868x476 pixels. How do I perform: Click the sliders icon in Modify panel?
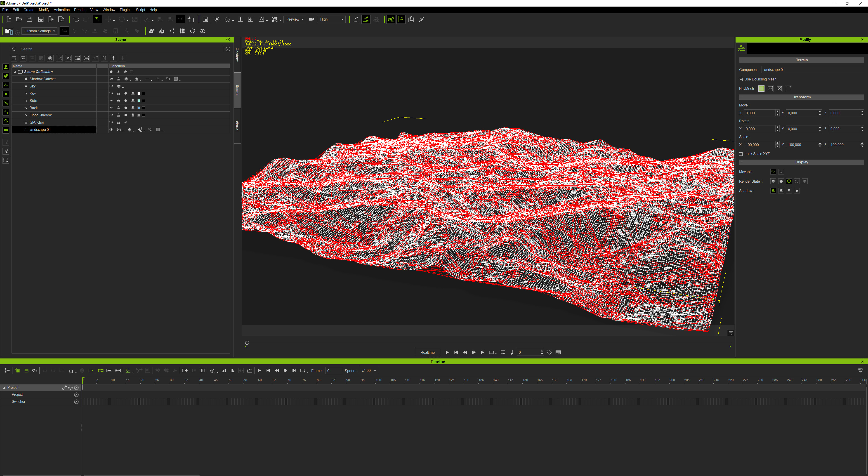741,48
